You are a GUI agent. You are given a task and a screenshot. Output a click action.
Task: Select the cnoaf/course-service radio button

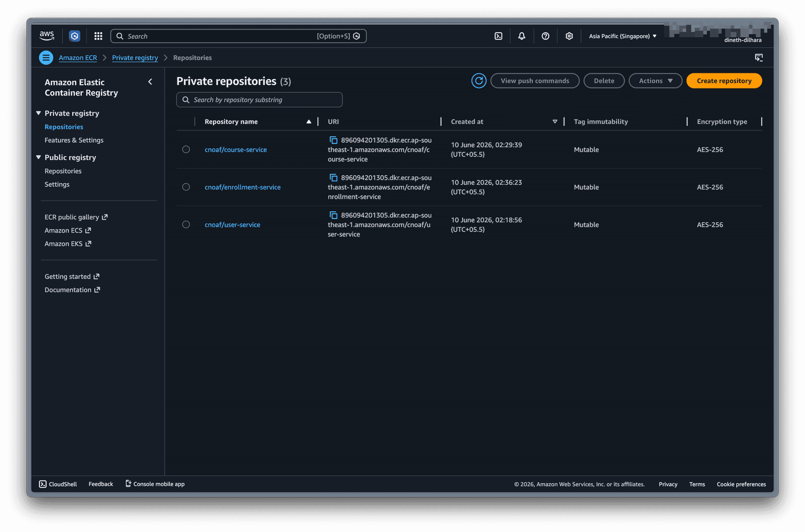tap(186, 150)
